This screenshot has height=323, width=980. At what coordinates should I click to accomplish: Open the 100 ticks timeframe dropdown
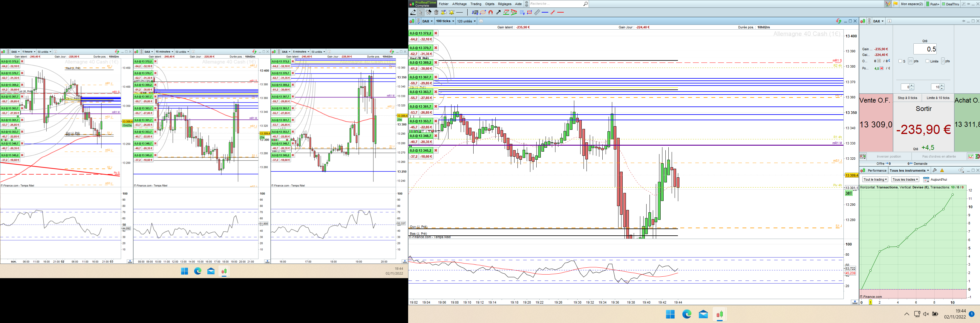pos(445,21)
